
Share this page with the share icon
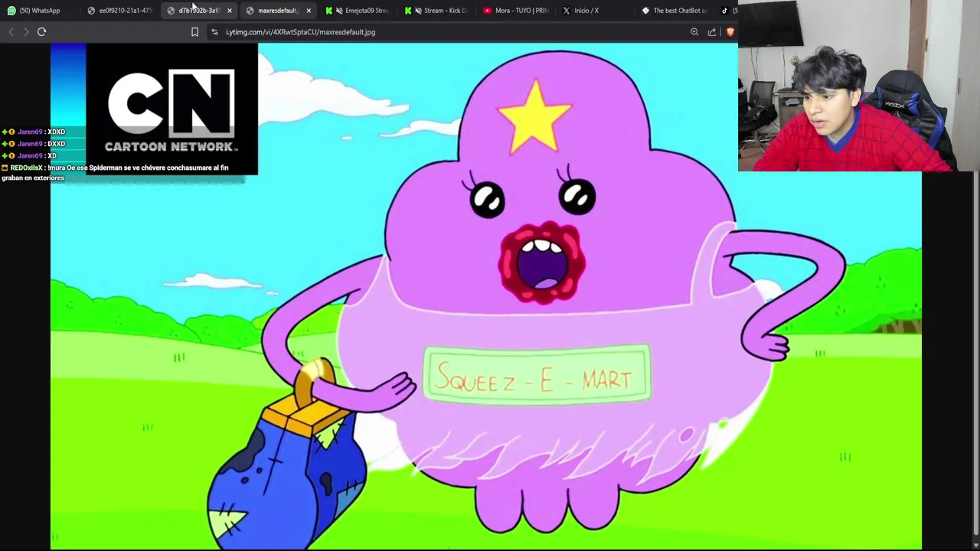(712, 32)
